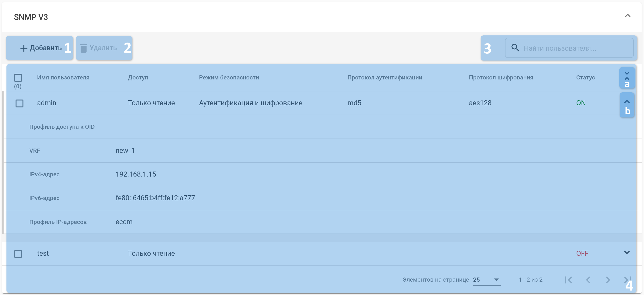Collapse the admin row details

pyautogui.click(x=627, y=102)
